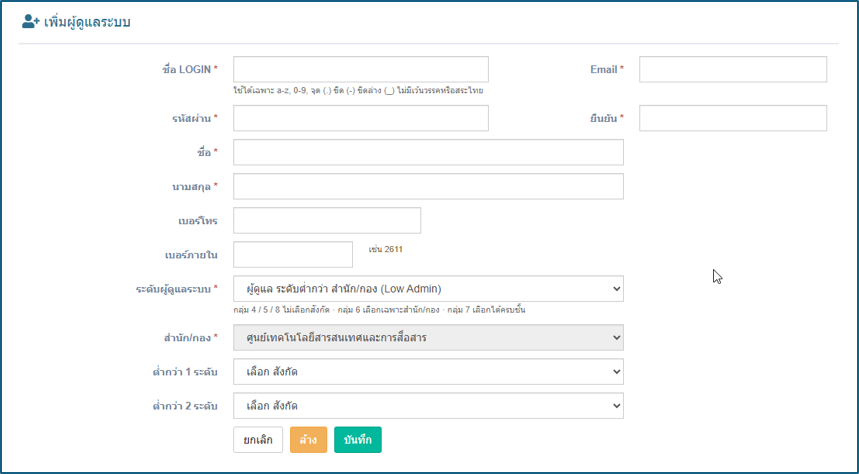This screenshot has width=859, height=474.
Task: Open the ระดับผู้ดูแลระบบ admin level dropdown
Action: (428, 288)
